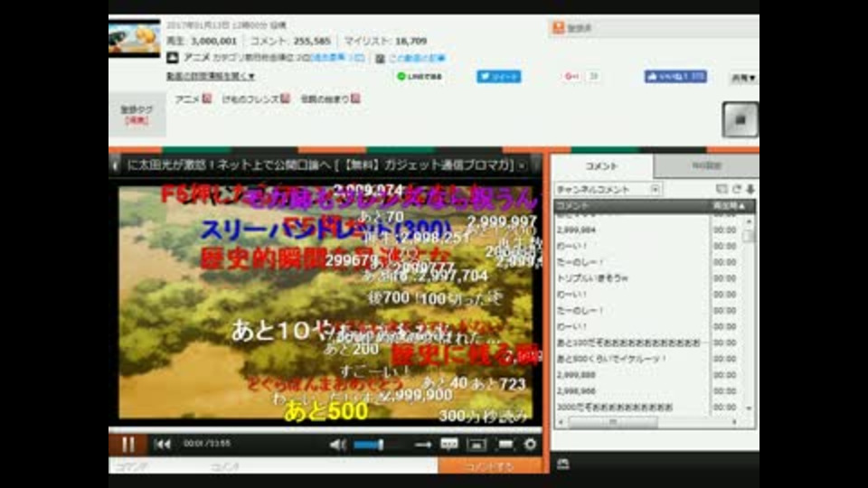Open dictionary icon next to アニメ tag
Image resolution: width=868 pixels, height=488 pixels.
pos(206,99)
